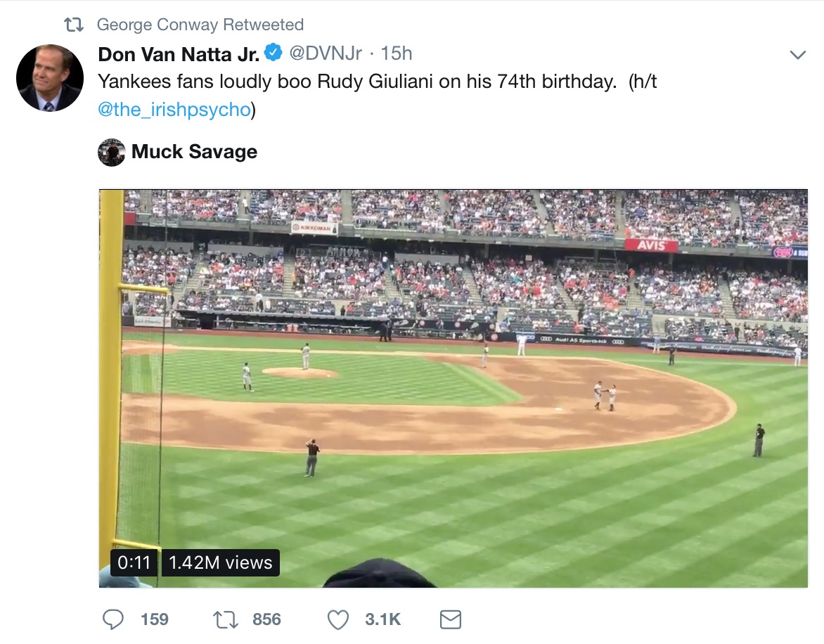Expand the tweet options chevron

798,55
